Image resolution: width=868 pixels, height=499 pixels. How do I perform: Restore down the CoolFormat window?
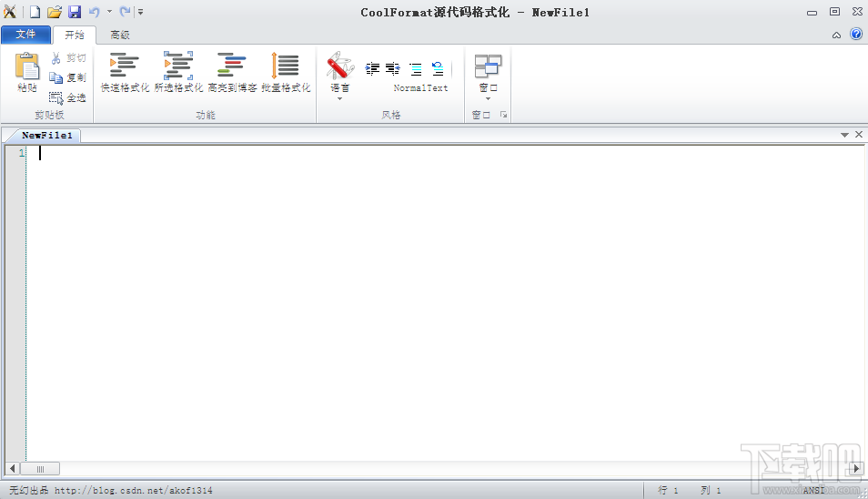pyautogui.click(x=834, y=12)
